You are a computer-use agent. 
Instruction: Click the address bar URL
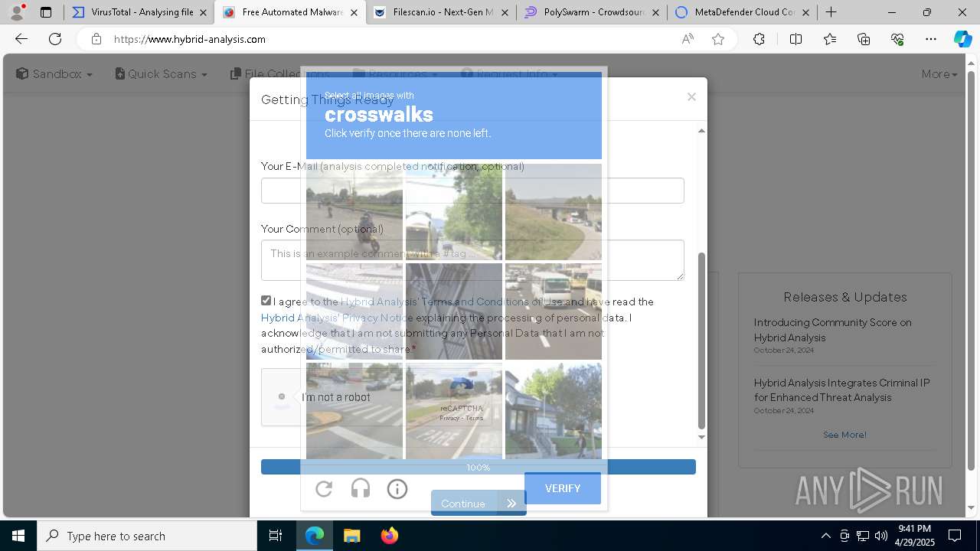[x=190, y=39]
